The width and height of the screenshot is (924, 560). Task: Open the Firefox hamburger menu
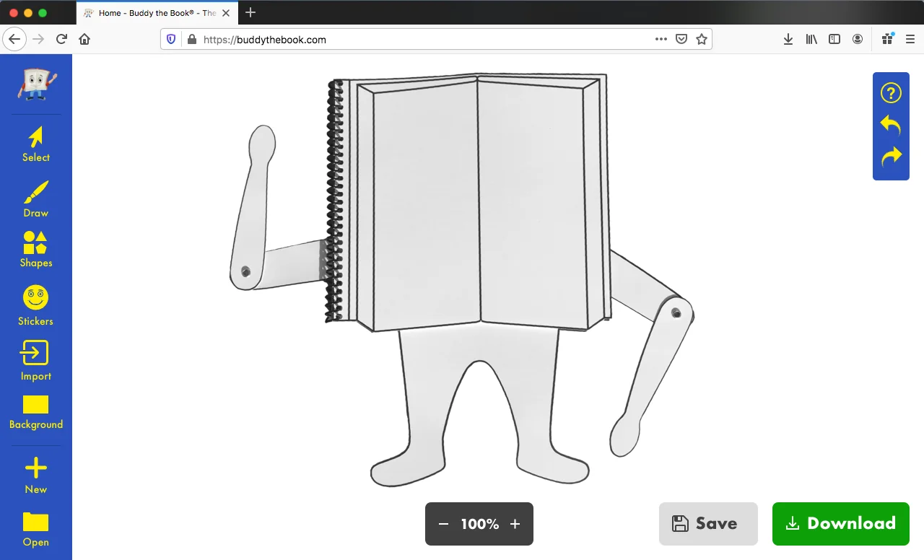(x=910, y=39)
